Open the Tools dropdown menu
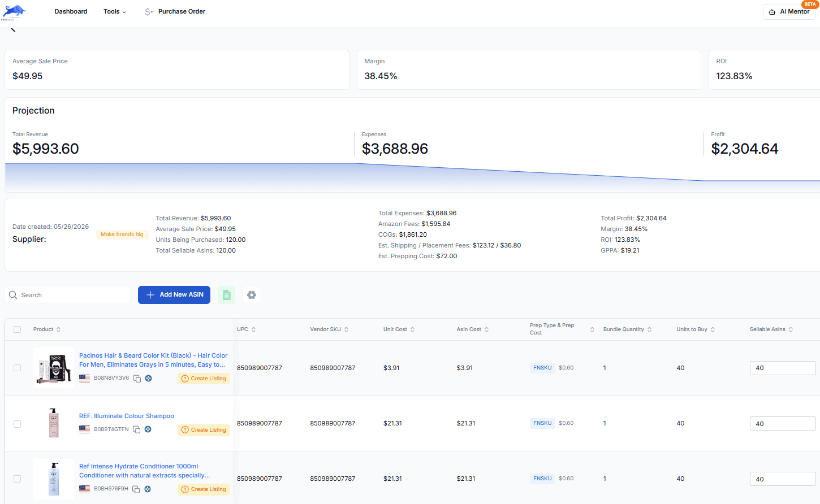820x504 pixels. (115, 12)
